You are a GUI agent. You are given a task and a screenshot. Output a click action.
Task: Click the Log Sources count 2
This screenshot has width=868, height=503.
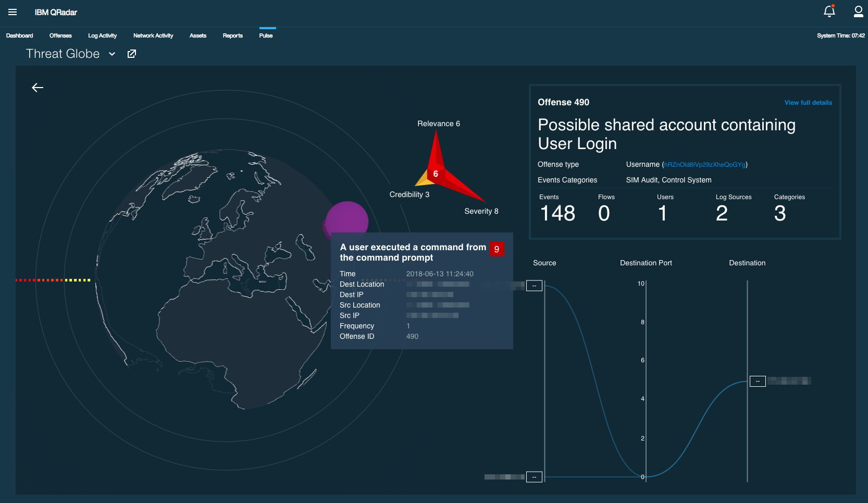722,213
